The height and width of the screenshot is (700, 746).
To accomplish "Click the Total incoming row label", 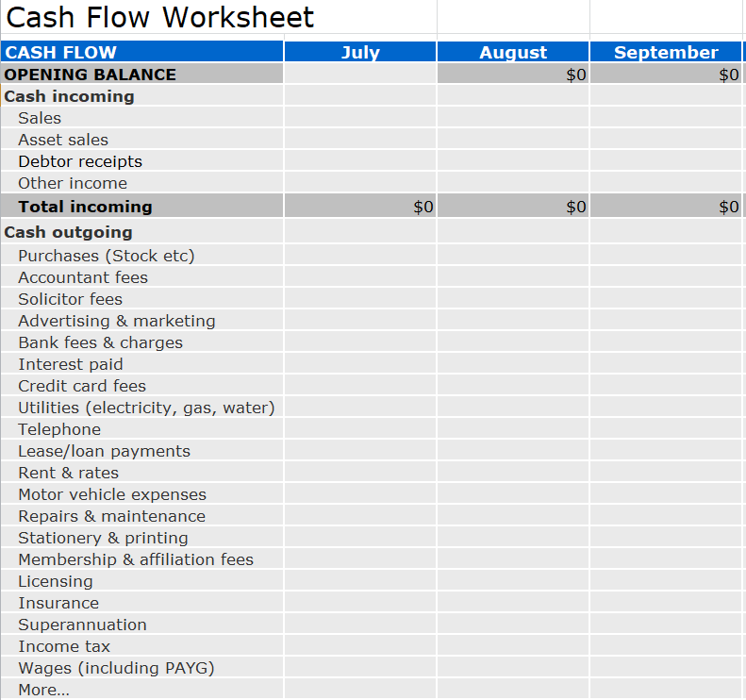I will click(x=85, y=207).
